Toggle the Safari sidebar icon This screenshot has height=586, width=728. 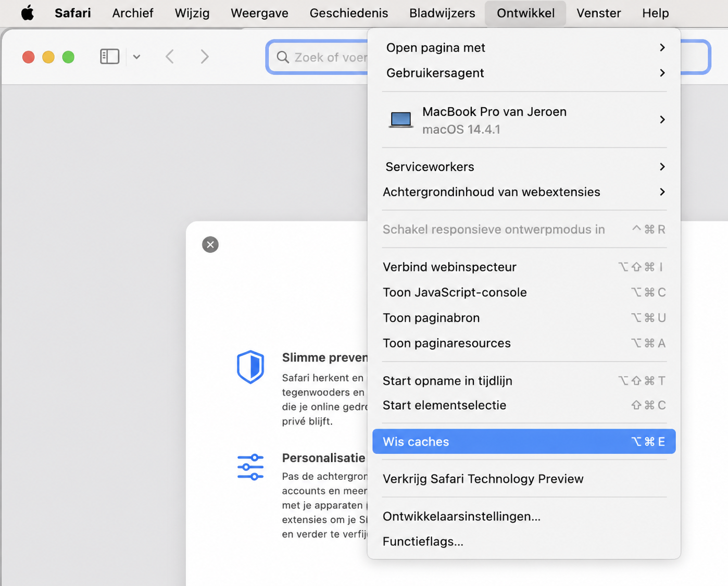click(109, 56)
